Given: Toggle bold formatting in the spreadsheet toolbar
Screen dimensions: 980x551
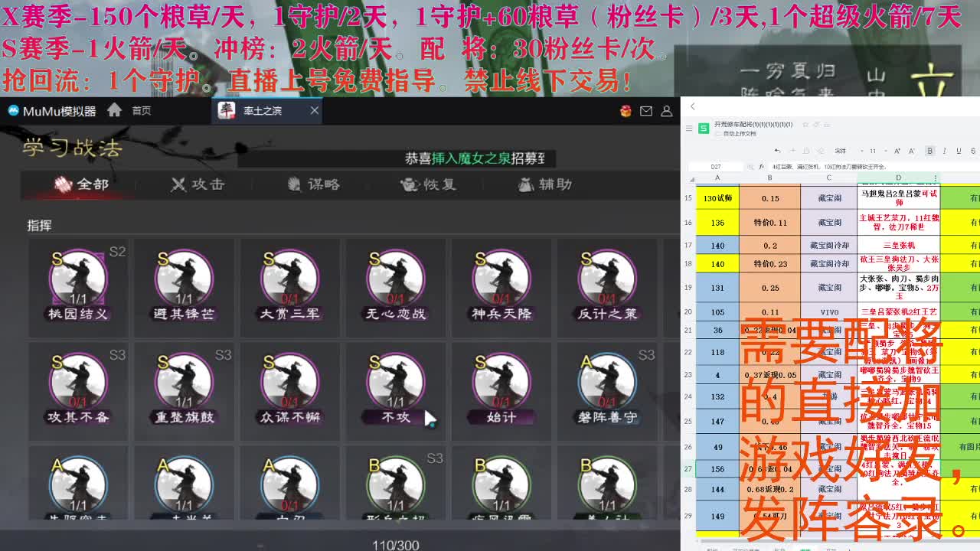Looking at the screenshot, I should [929, 150].
